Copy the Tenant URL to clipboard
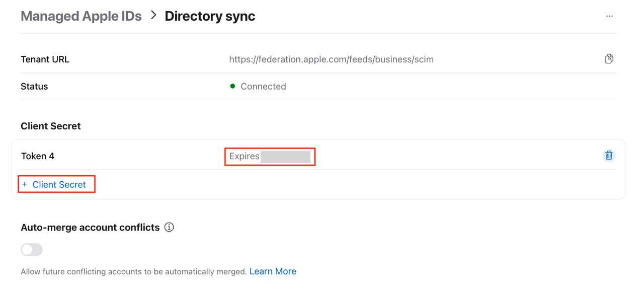Image resolution: width=644 pixels, height=290 pixels. 609,59
